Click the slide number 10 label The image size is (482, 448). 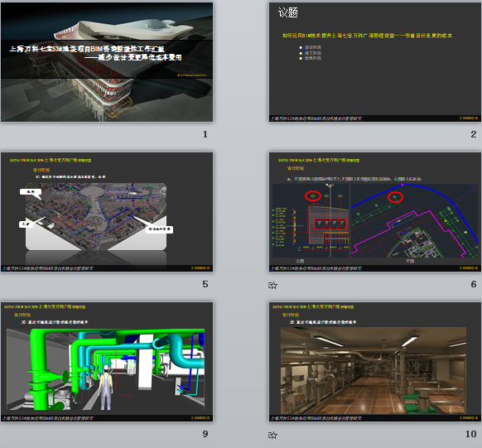pyautogui.click(x=471, y=434)
